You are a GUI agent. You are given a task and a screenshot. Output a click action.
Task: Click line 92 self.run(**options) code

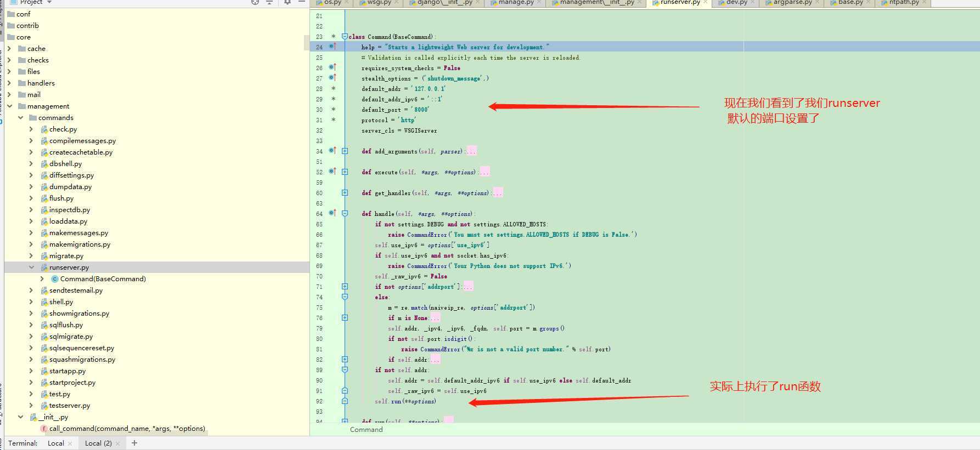click(405, 401)
